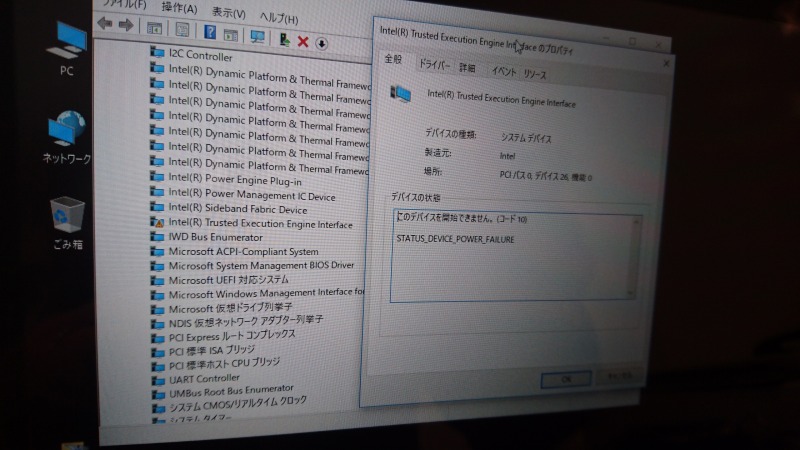The width and height of the screenshot is (800, 450).
Task: Click the device icon beside I2C Controller
Action: [157, 52]
